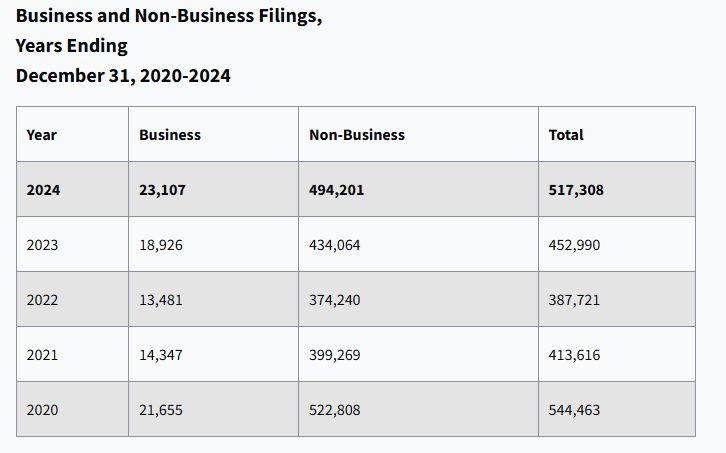Viewport: 726px width, 453px height.
Task: Click the 23,107 business filings value
Action: point(162,190)
